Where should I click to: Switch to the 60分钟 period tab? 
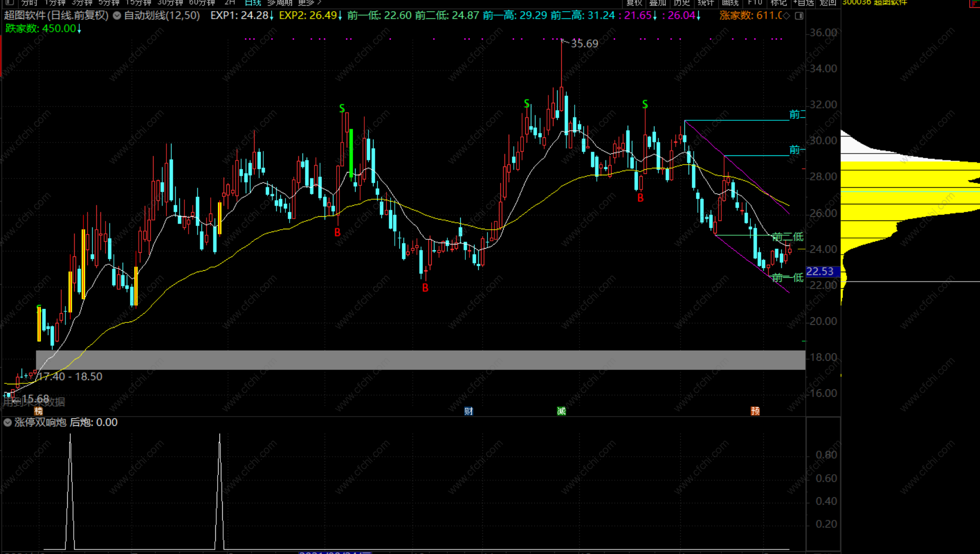point(202,3)
